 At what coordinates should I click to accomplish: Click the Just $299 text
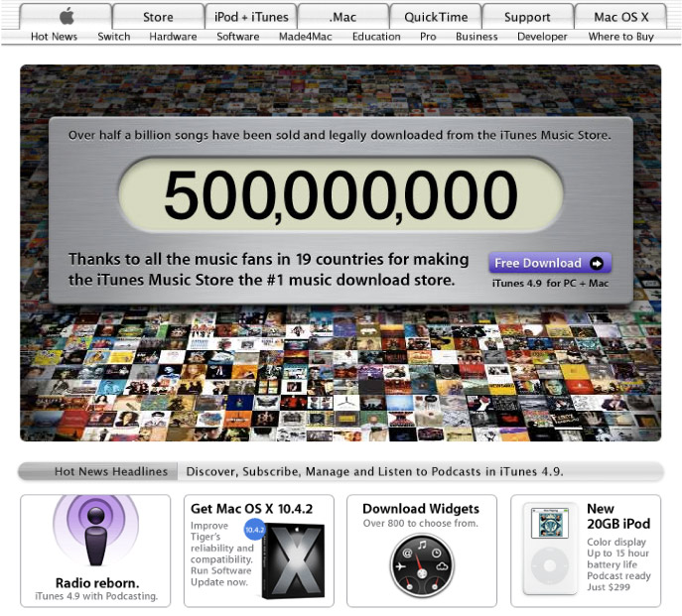[x=609, y=587]
